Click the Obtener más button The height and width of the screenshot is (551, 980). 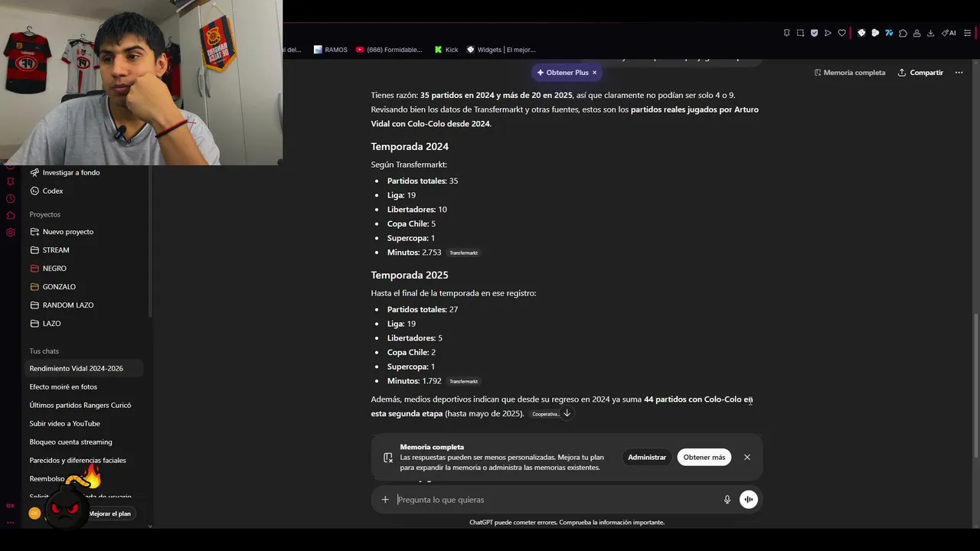[704, 457]
